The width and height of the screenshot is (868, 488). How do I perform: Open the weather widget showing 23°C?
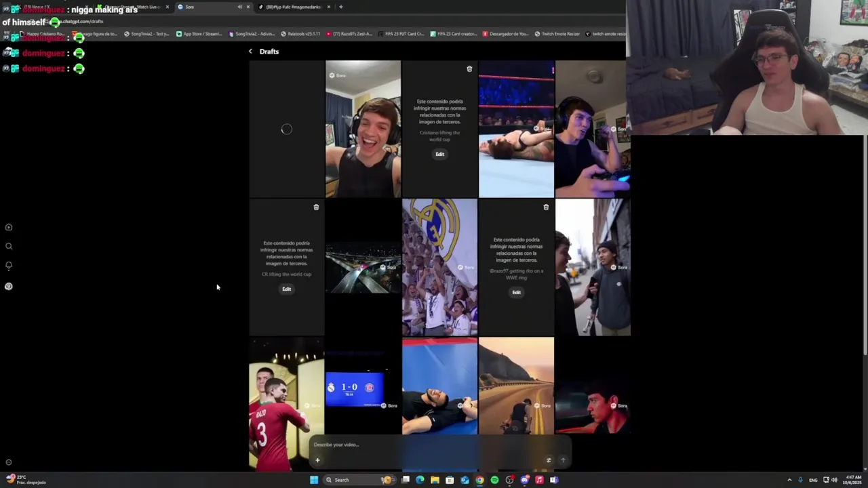click(27, 479)
